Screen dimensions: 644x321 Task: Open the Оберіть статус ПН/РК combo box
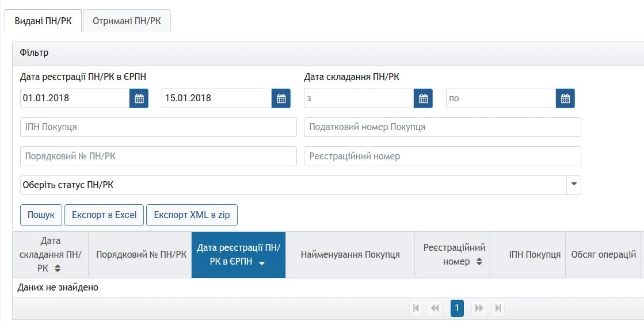[x=300, y=185]
